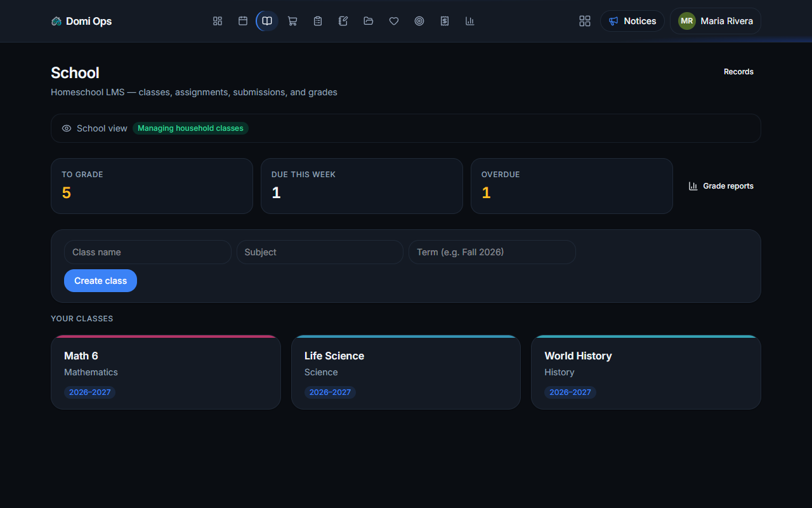Select the open book School icon

coord(267,21)
